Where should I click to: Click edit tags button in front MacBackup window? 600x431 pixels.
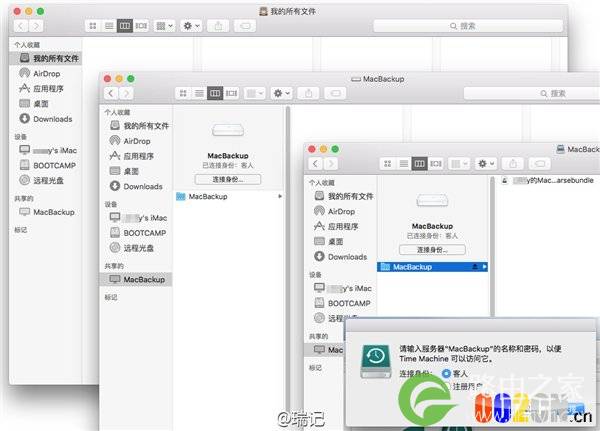click(x=540, y=163)
